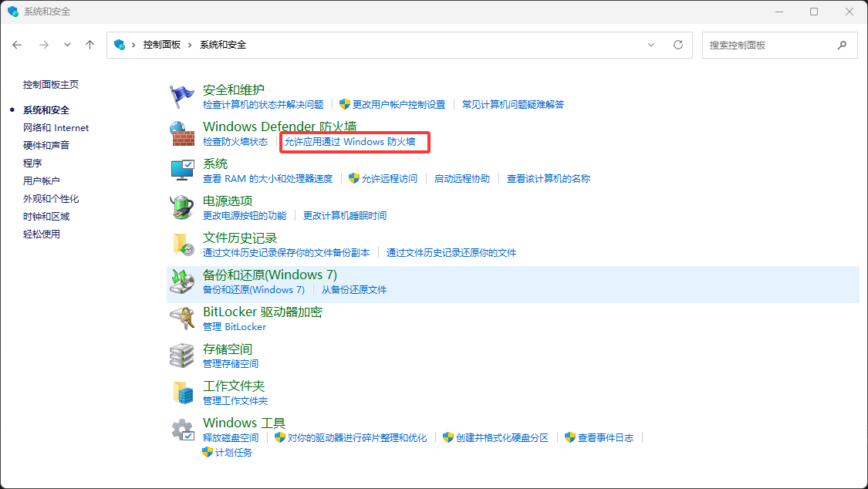
Task: Open 查看事件日志
Action: coord(606,438)
